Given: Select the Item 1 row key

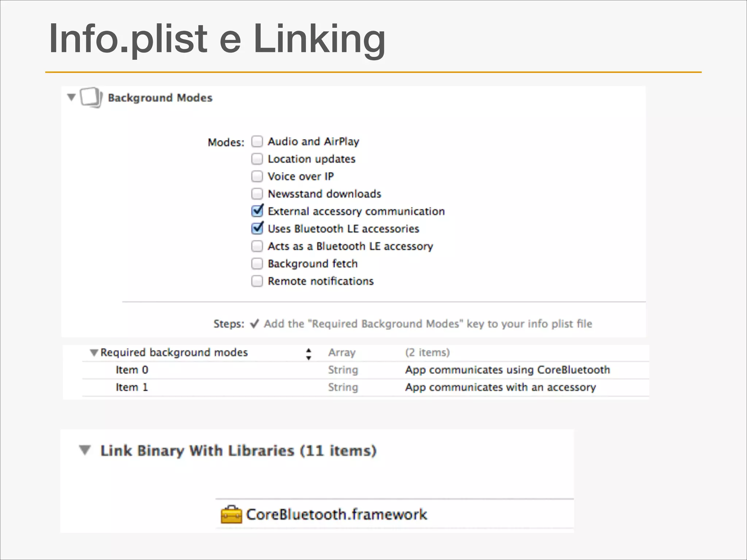Looking at the screenshot, I should 132,387.
